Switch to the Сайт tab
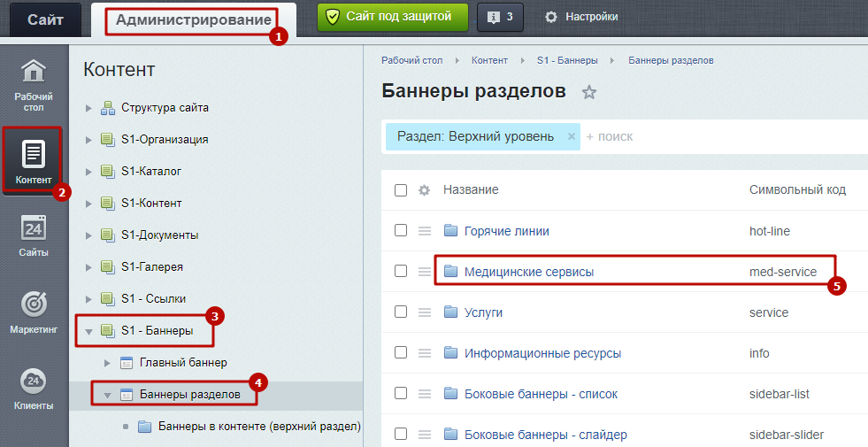Image resolution: width=868 pixels, height=447 pixels. 45,20
